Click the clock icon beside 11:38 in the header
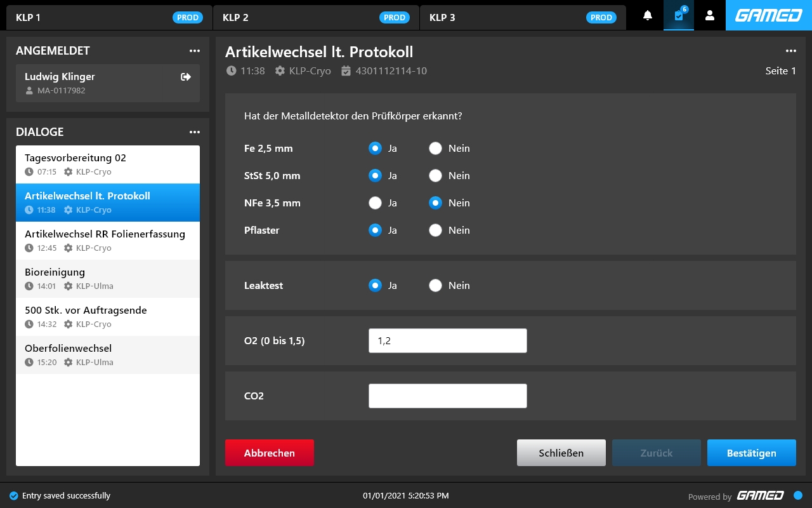The height and width of the screenshot is (508, 812). (231, 71)
